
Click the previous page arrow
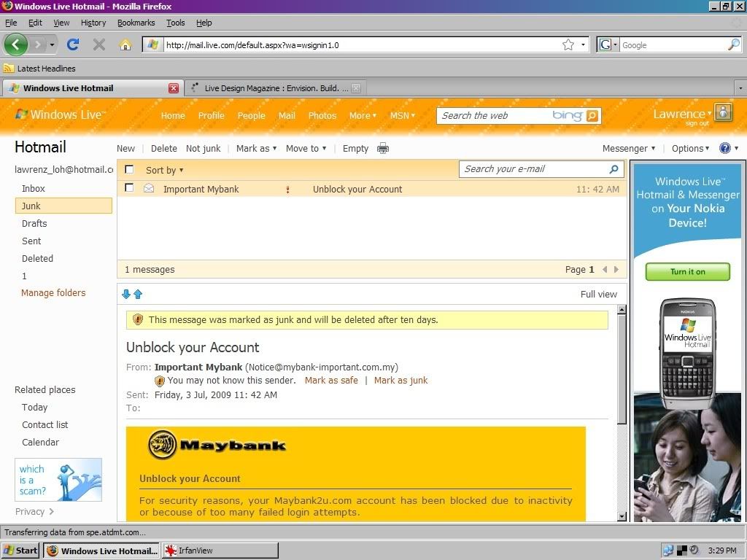click(x=605, y=270)
